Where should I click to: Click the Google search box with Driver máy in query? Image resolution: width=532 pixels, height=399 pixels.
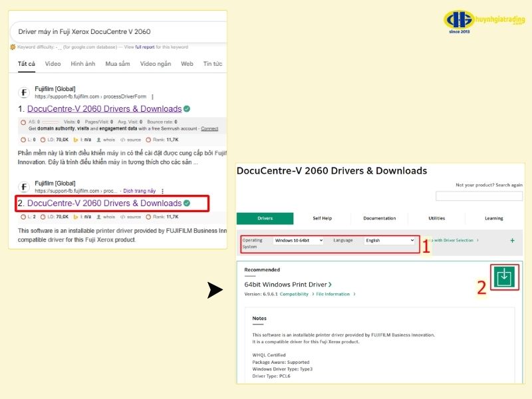[x=119, y=32]
